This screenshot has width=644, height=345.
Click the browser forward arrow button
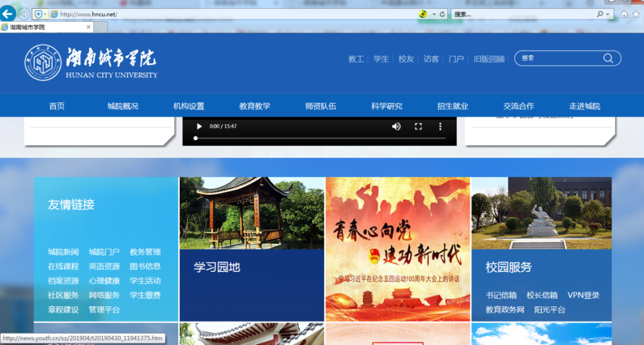(24, 14)
